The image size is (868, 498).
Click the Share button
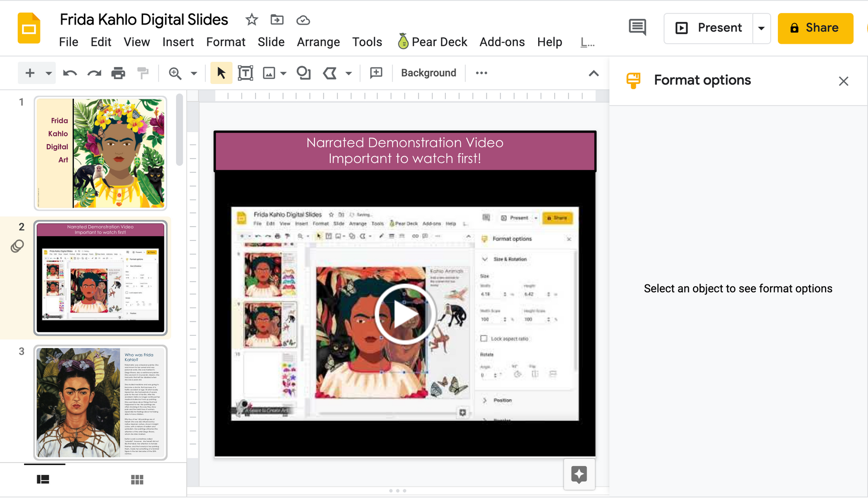pyautogui.click(x=815, y=28)
